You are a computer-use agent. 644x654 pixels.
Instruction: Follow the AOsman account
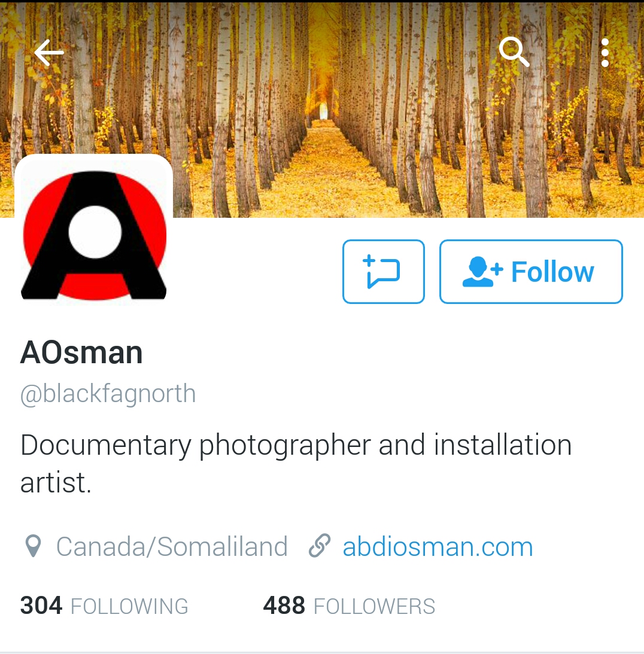pos(531,272)
